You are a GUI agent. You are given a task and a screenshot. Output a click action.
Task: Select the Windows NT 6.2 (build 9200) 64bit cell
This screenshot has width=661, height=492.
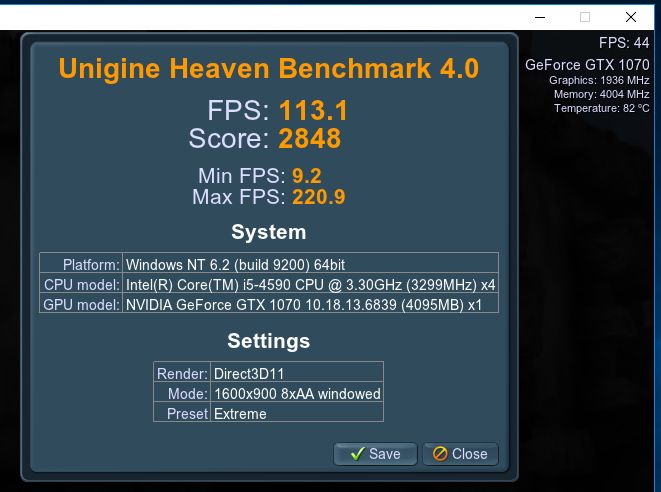[x=311, y=264]
